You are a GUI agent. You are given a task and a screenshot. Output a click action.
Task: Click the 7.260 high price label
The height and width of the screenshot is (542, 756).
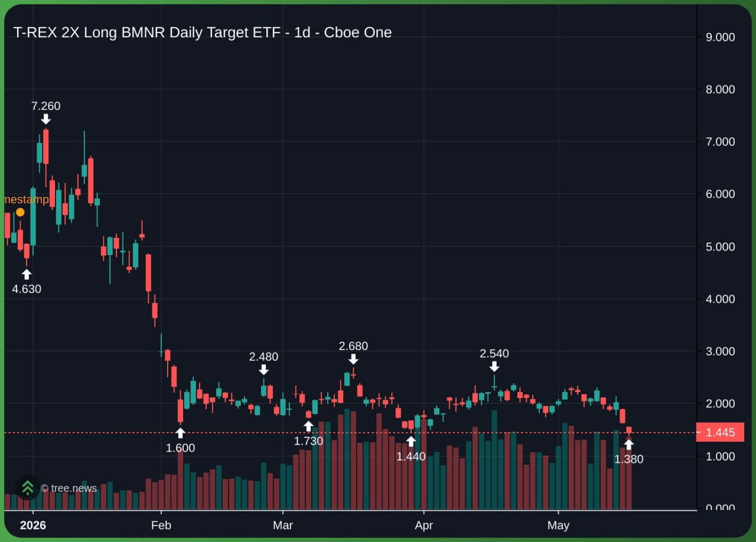coord(46,106)
